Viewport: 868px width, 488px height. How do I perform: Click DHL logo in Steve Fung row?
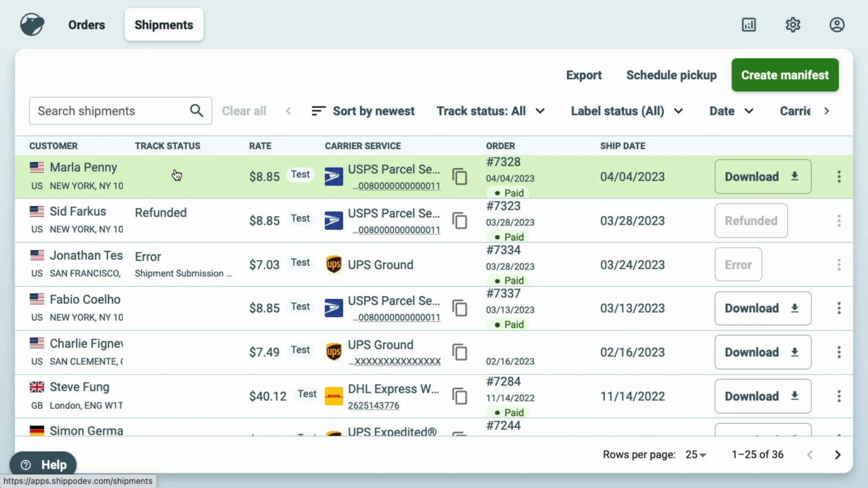(334, 396)
